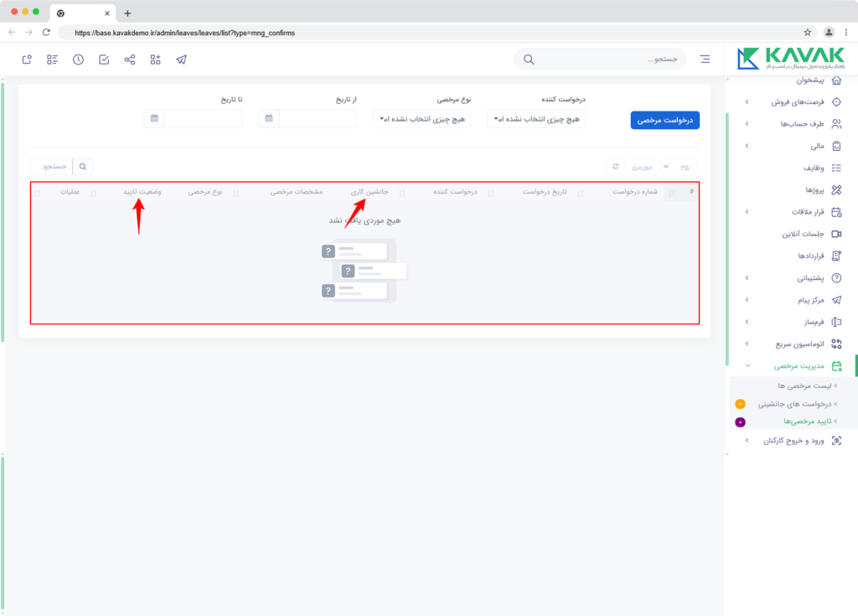Click the magnifier icon beside table search box
Screen dimensions: 858x616
(83, 167)
